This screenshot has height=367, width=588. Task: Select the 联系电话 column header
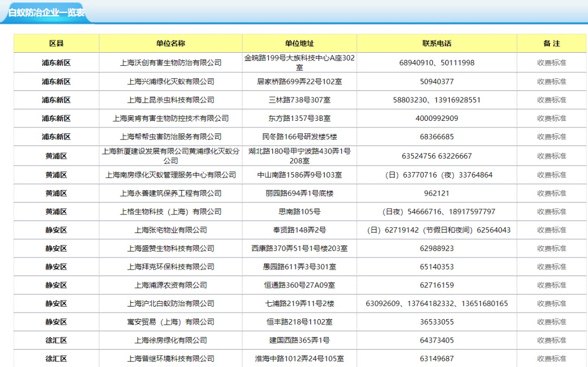[437, 43]
